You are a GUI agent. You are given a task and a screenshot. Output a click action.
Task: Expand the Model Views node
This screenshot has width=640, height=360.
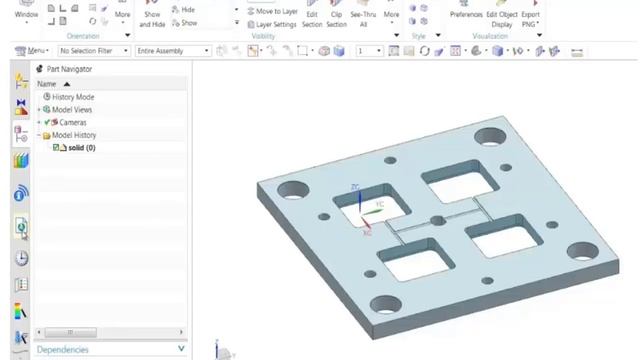39,110
